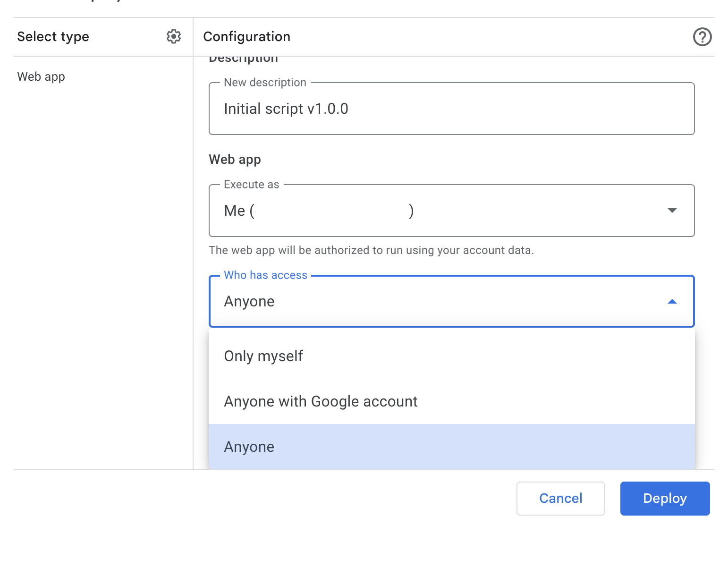Collapse the Who has access dropdown
This screenshot has height=576, width=728.
click(672, 301)
